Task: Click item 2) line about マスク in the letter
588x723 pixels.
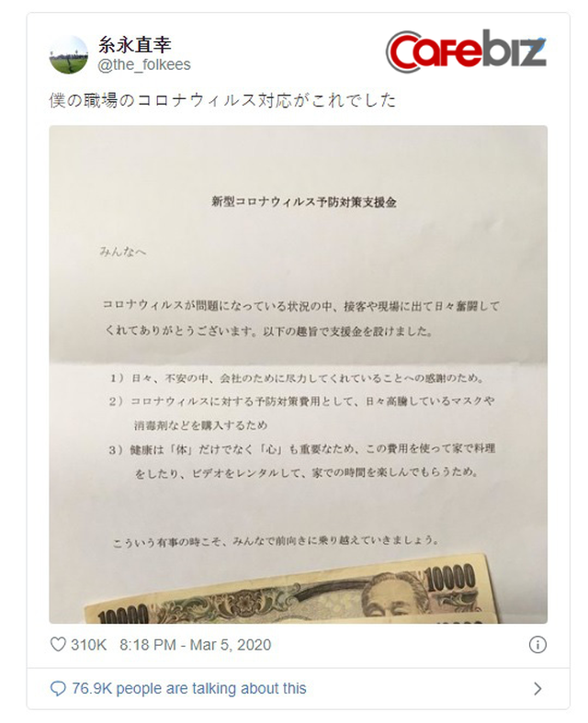Action: [x=302, y=413]
